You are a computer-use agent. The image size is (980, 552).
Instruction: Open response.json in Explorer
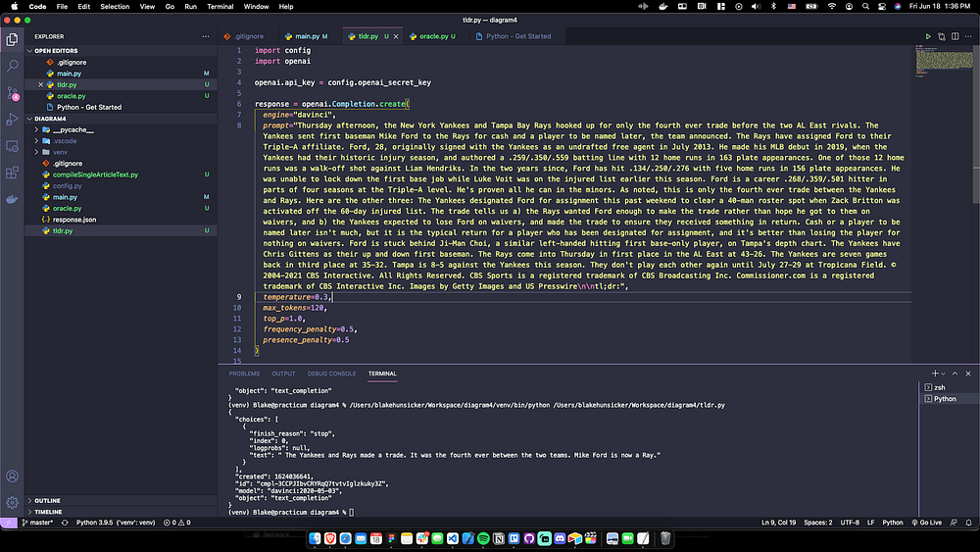click(74, 220)
